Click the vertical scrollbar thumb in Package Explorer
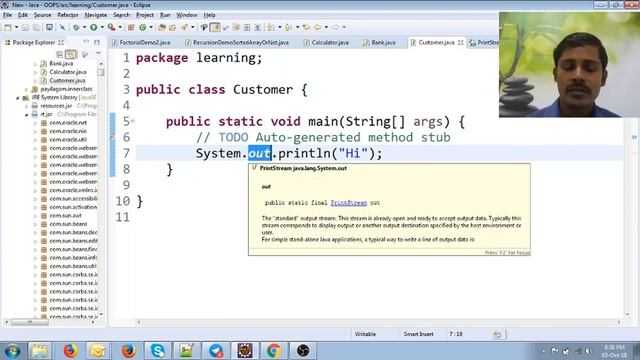 101,72
